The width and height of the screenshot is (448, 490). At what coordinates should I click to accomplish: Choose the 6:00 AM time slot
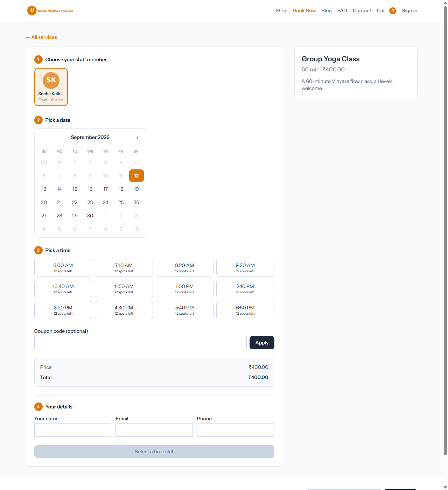click(x=63, y=268)
